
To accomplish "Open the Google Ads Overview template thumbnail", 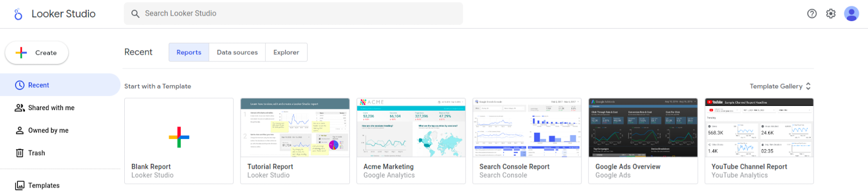I will click(643, 128).
